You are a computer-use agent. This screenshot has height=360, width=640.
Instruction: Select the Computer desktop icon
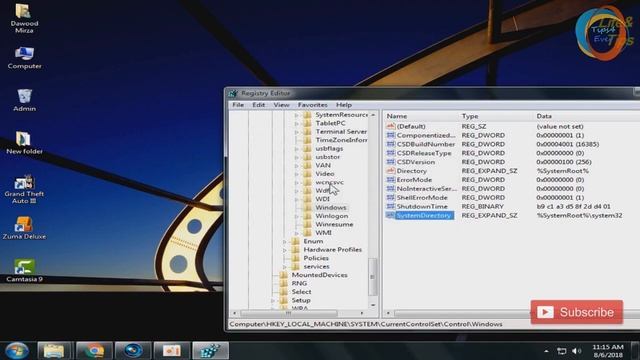[x=24, y=58]
